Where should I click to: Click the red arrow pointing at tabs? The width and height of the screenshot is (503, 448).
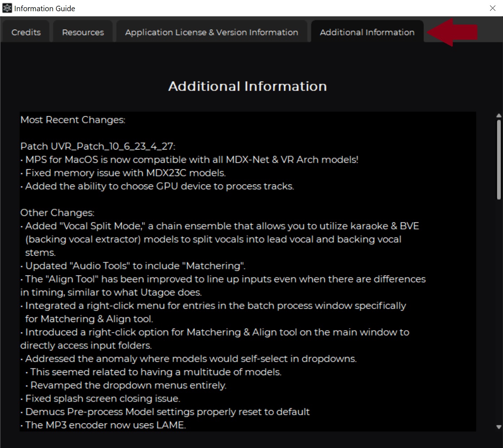pos(453,32)
